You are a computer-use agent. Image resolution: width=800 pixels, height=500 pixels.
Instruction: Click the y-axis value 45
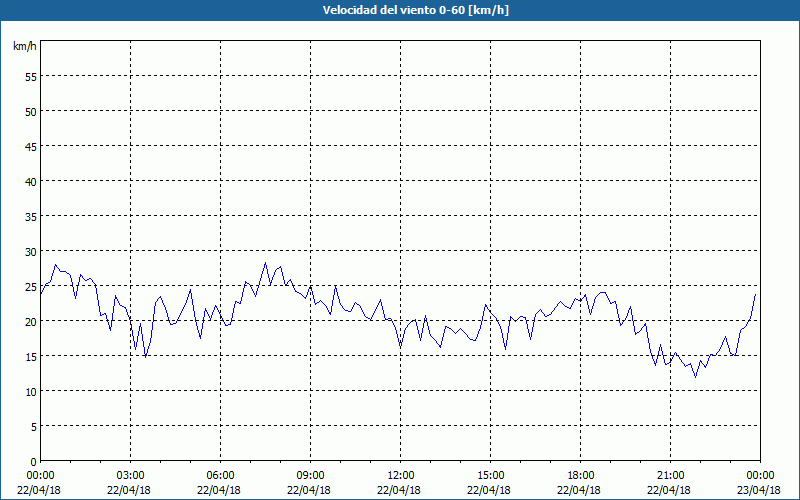tap(31, 146)
